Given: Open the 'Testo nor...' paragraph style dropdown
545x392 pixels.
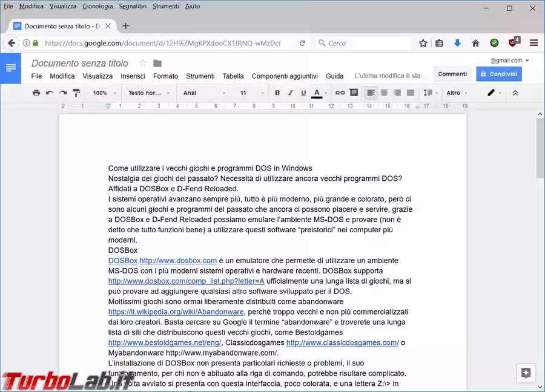Looking at the screenshot, I should pyautogui.click(x=148, y=93).
